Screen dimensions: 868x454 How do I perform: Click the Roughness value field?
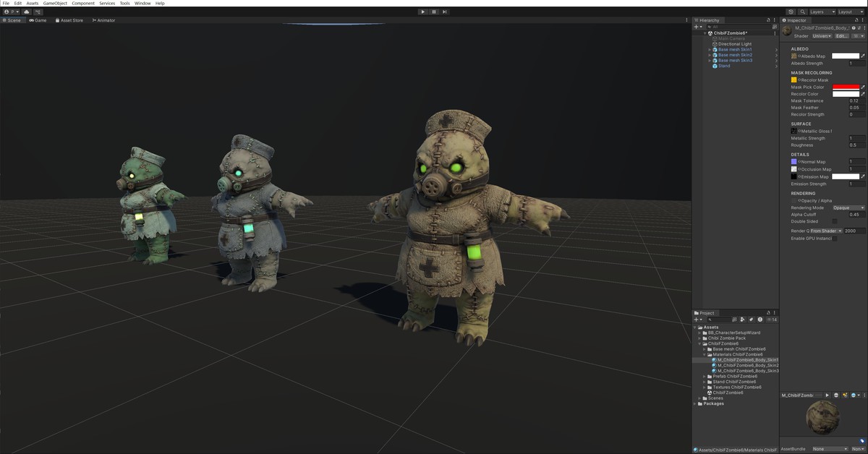[856, 145]
